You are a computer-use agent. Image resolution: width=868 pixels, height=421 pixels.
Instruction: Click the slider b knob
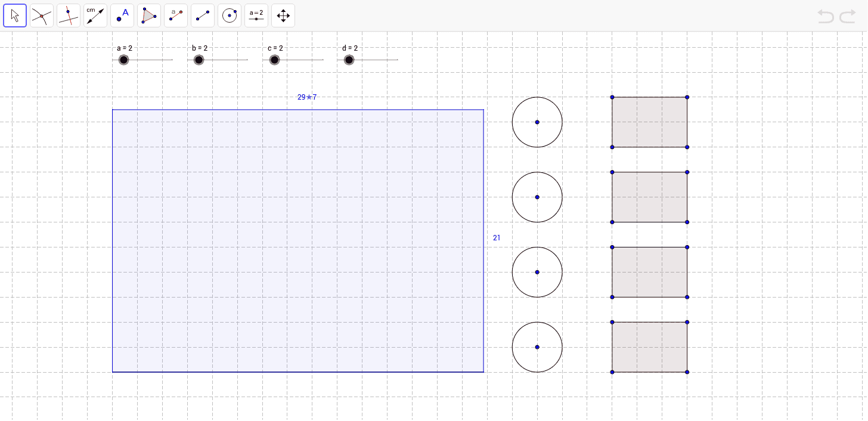click(x=199, y=60)
